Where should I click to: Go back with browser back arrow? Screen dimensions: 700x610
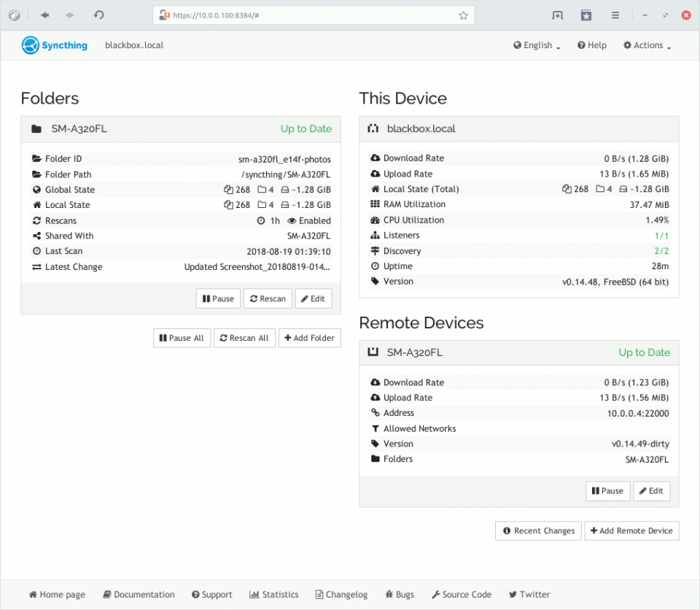click(44, 15)
